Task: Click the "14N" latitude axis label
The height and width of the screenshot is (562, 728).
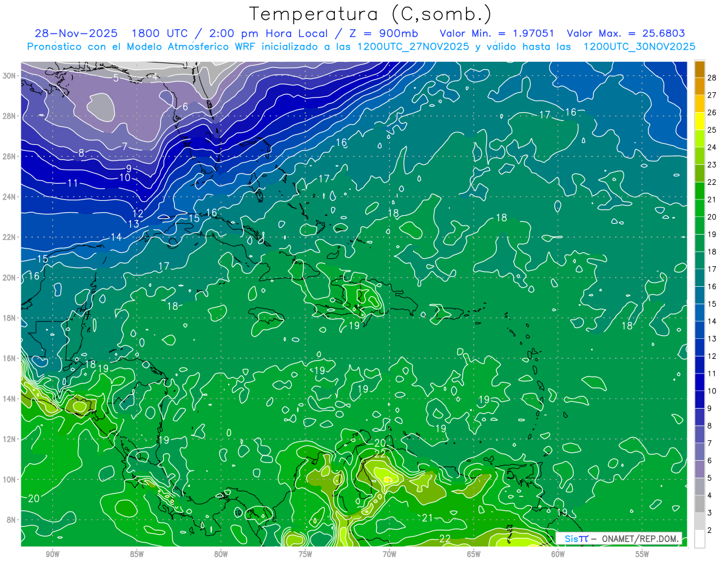Action: tap(10, 398)
